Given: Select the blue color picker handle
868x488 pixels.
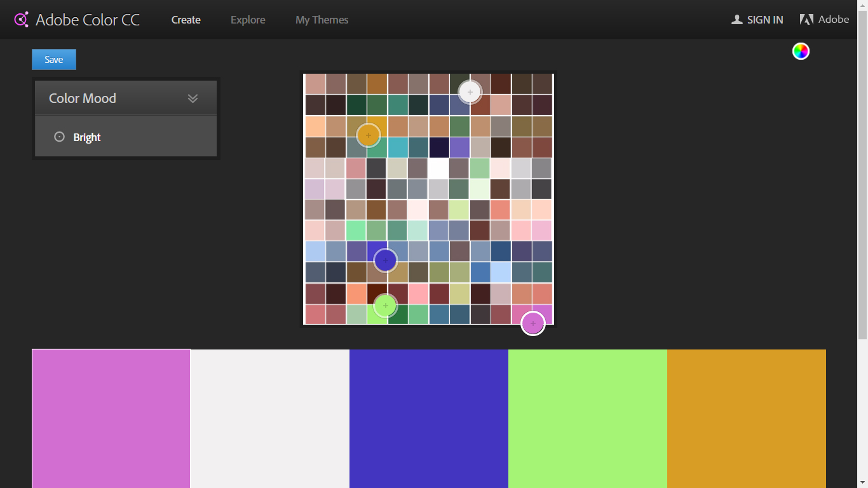Looking at the screenshot, I should 386,261.
